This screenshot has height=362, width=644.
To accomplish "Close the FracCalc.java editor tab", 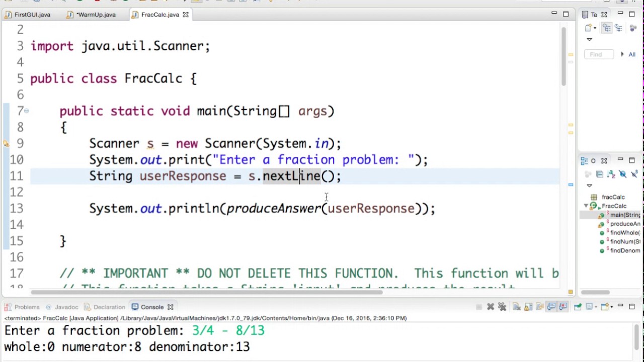I will (x=186, y=15).
